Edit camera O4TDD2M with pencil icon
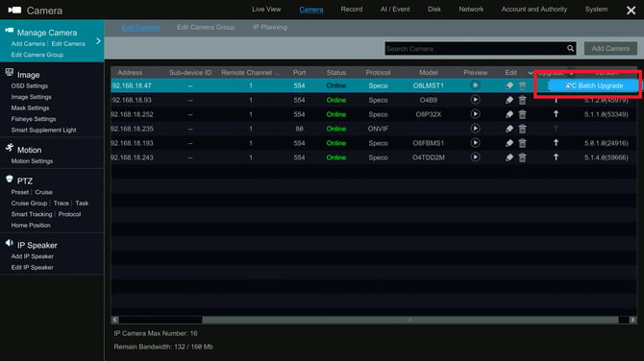 tap(509, 157)
